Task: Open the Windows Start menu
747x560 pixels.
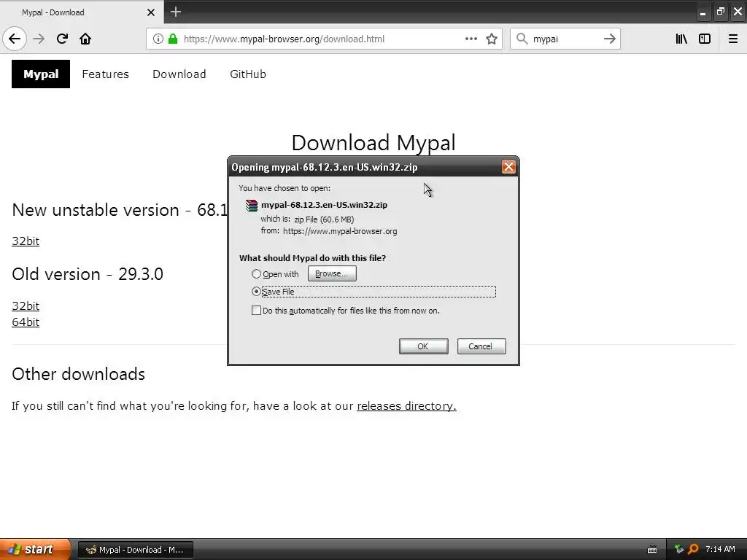Action: (34, 549)
